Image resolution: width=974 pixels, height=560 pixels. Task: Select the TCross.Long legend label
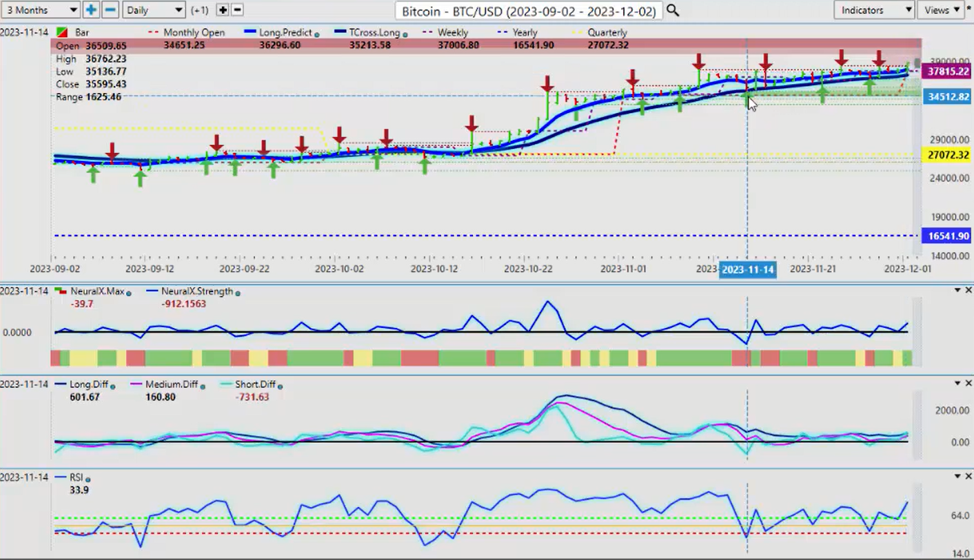374,32
